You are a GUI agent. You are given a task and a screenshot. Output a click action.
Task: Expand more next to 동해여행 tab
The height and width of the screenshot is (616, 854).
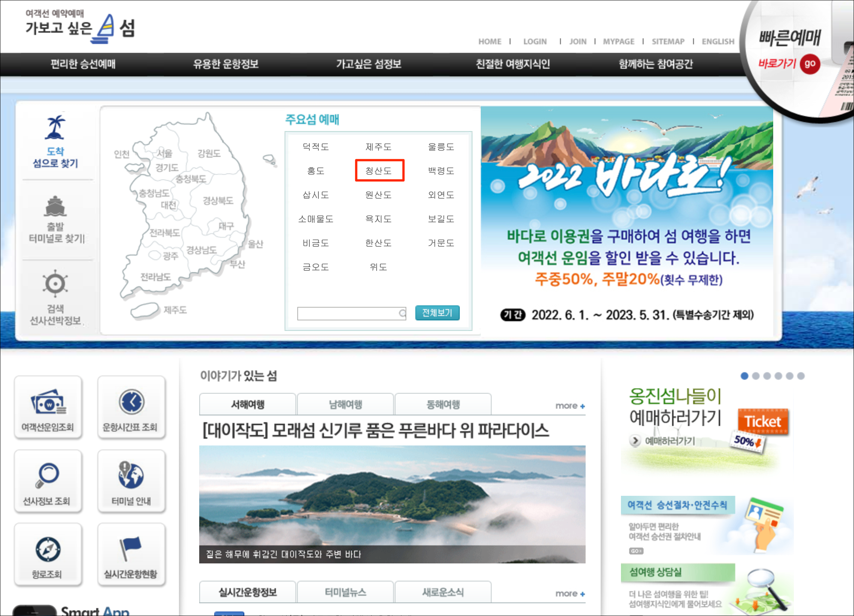coord(570,406)
